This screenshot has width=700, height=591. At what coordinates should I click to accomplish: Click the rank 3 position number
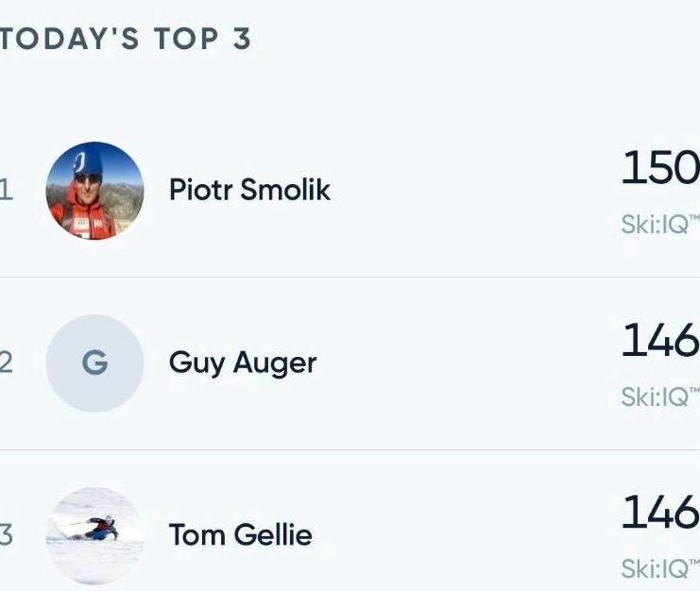tap(6, 535)
